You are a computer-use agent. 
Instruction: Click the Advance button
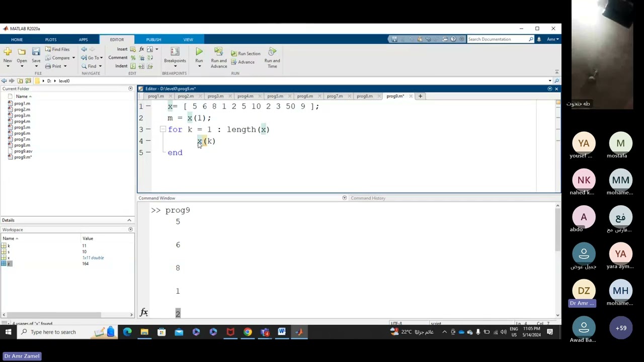243,62
